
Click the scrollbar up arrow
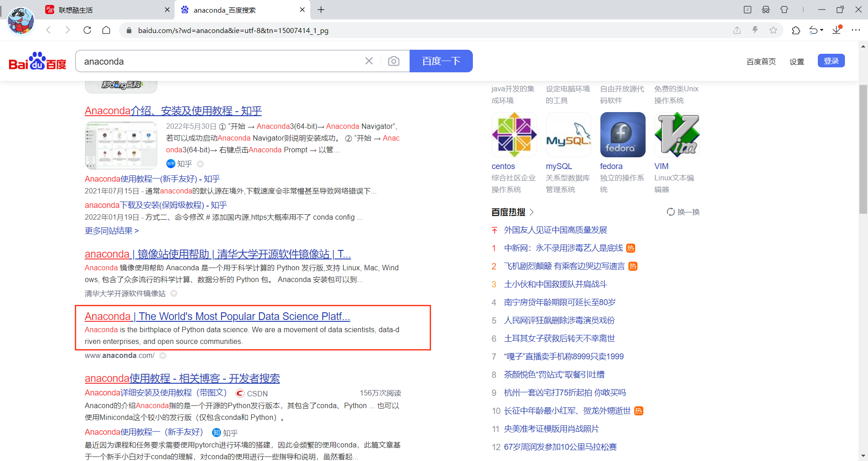[863, 46]
